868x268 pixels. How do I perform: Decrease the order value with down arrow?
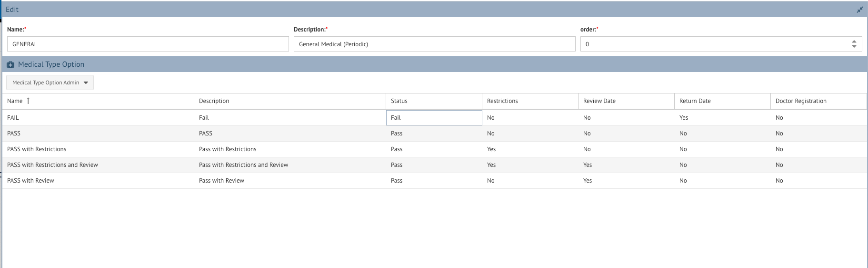tap(854, 46)
